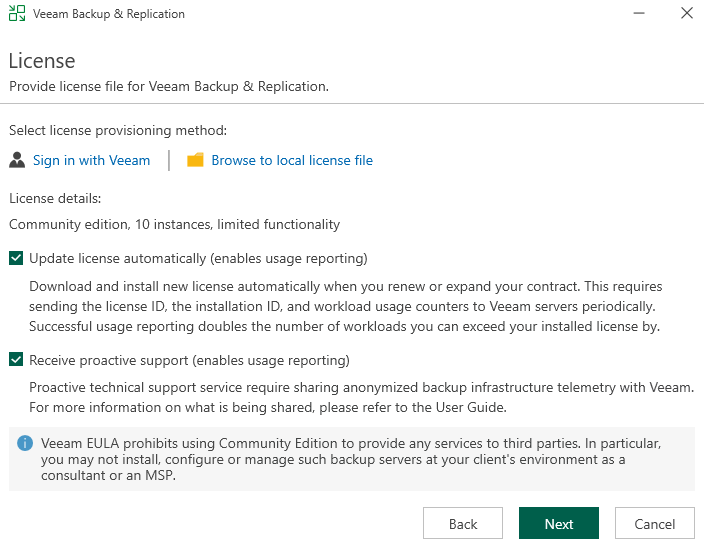The width and height of the screenshot is (704, 548).
Task: Minimize the Veeam setup window
Action: coord(639,14)
